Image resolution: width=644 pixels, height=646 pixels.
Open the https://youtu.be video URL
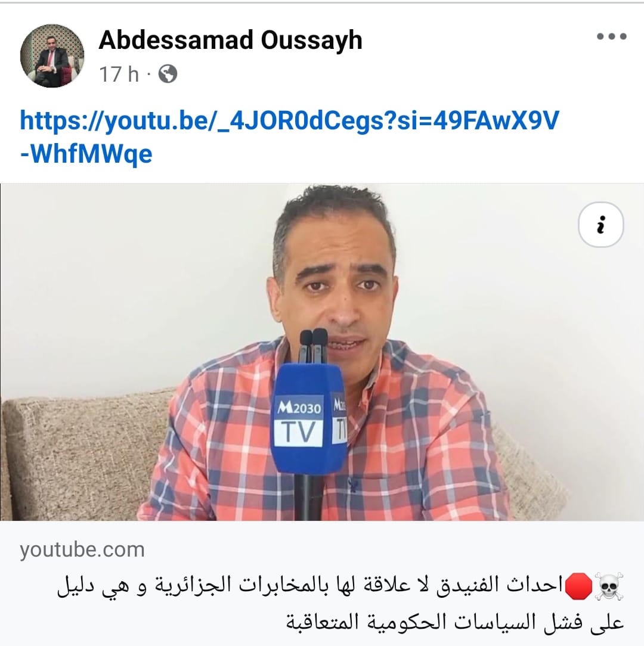point(289,120)
